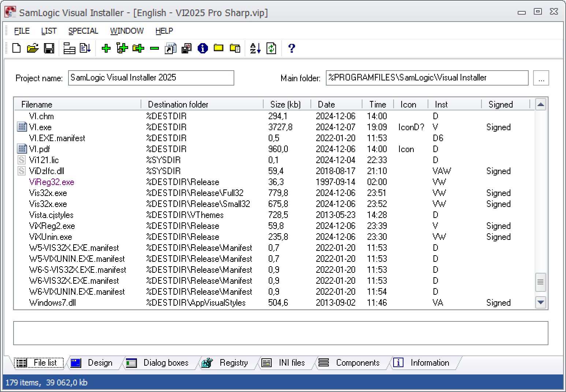The image size is (566, 392).
Task: Show file information with the blue info icon
Action: point(202,48)
